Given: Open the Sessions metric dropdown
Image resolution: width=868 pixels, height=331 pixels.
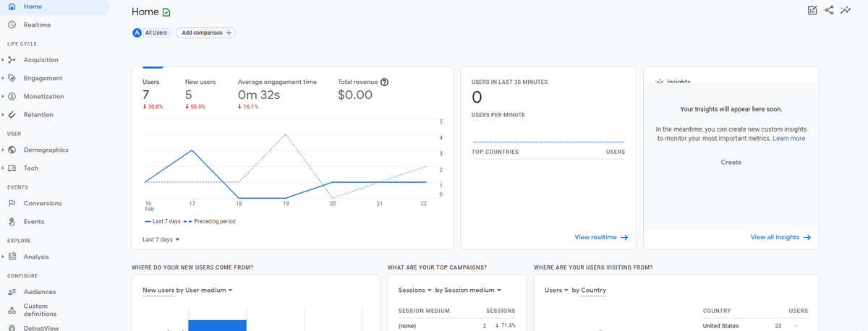Looking at the screenshot, I should 415,290.
